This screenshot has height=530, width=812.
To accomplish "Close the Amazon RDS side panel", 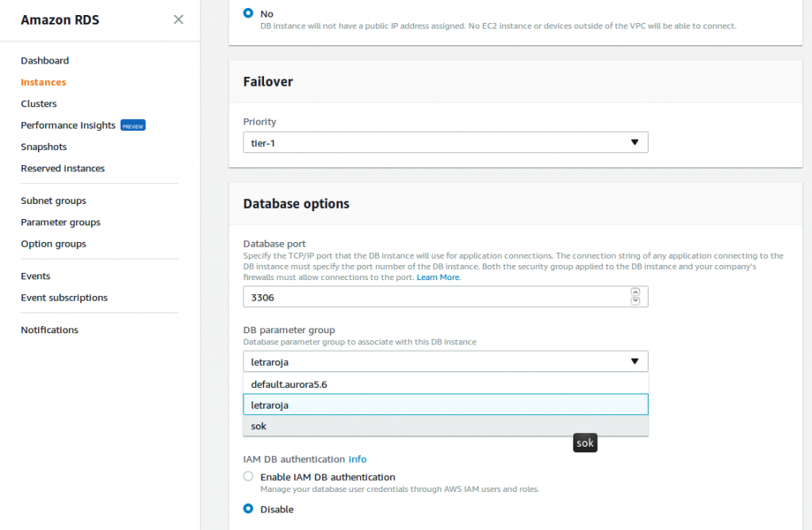I will click(178, 20).
